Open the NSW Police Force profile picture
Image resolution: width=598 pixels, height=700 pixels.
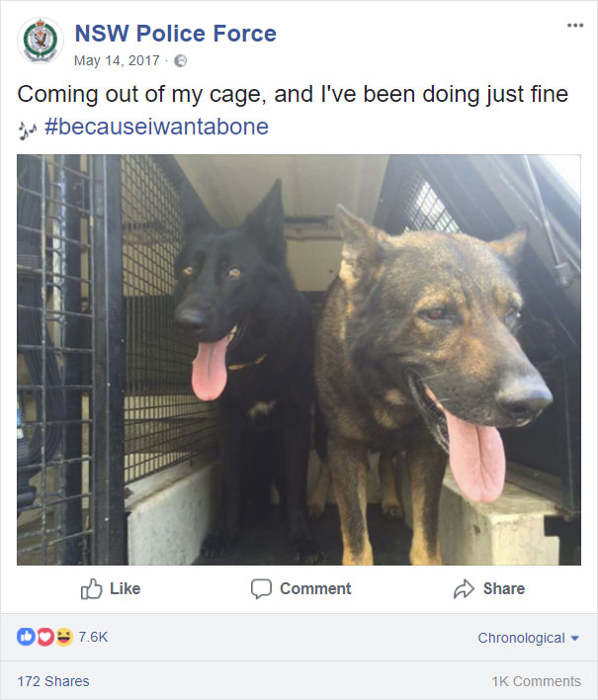41,41
